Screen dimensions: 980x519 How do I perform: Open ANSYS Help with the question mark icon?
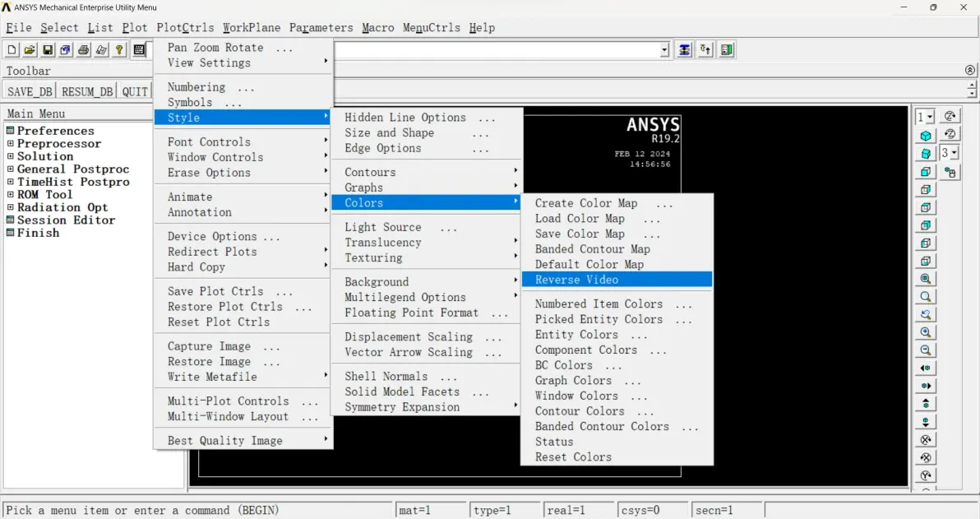coord(119,50)
